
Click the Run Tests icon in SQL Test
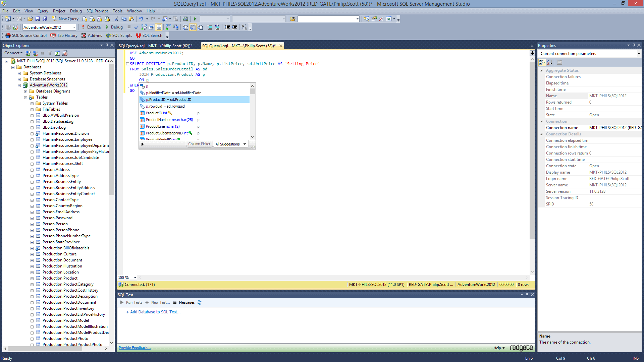tap(122, 302)
